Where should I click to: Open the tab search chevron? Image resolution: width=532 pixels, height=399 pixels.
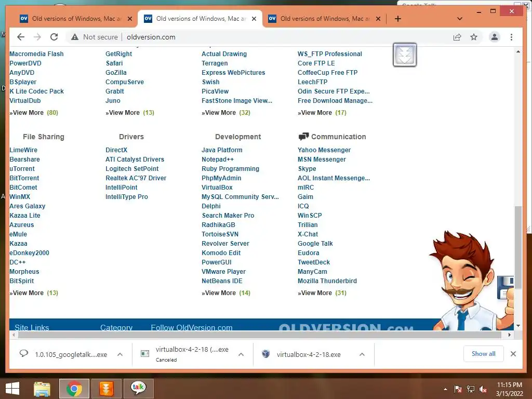pyautogui.click(x=460, y=19)
